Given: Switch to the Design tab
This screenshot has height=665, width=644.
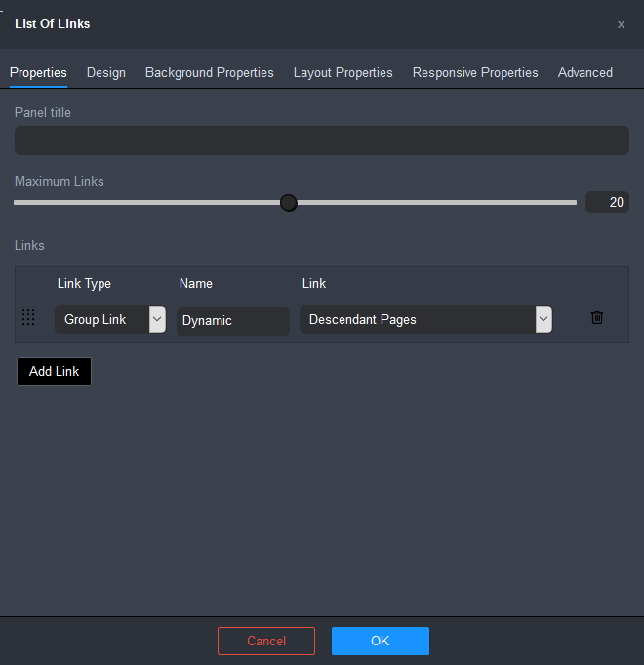Looking at the screenshot, I should click(x=106, y=73).
